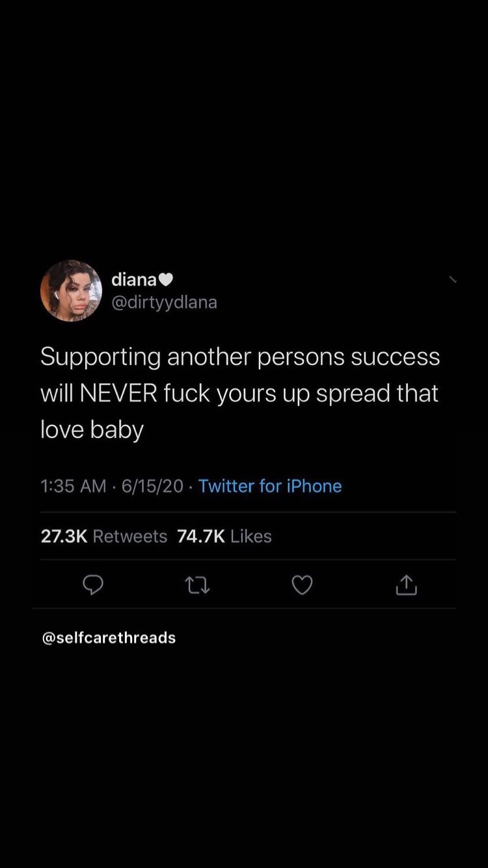The height and width of the screenshot is (868, 488).
Task: Click the "Twitter for iPhone" source link
Action: coord(270,486)
